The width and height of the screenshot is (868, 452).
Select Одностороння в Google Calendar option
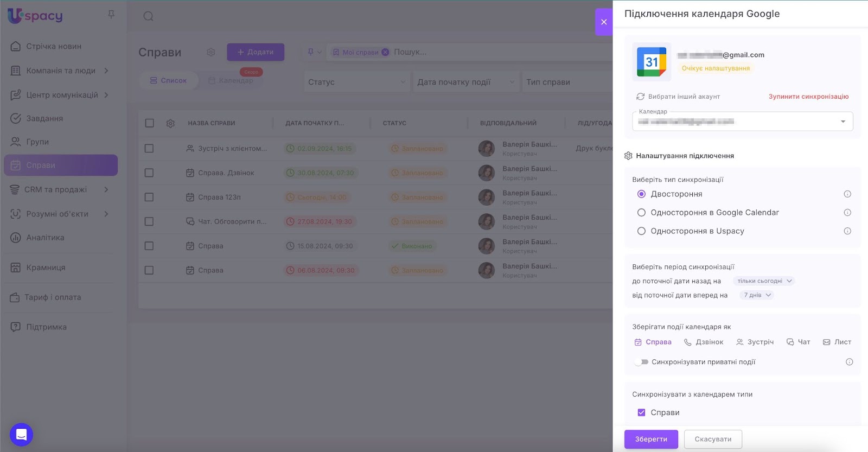(x=641, y=213)
